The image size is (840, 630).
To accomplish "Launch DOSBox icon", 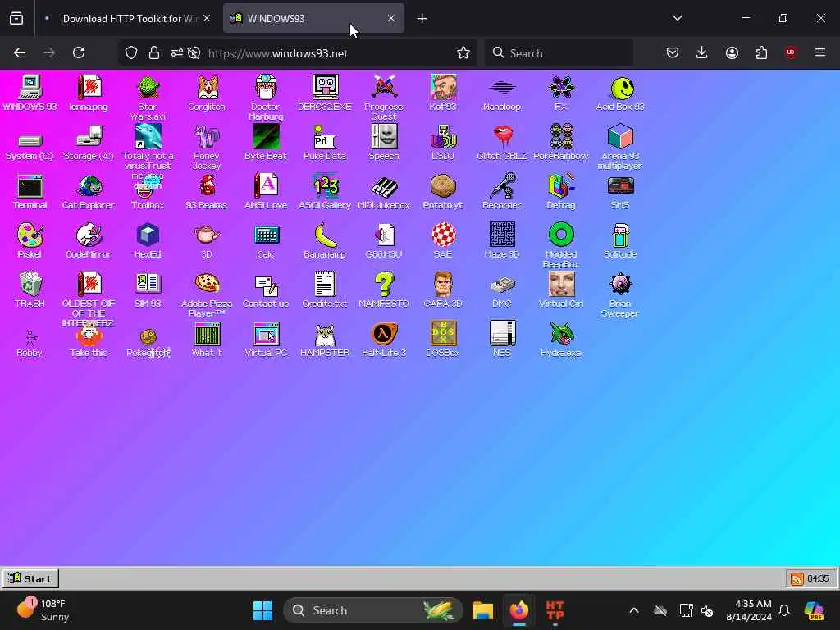I will [443, 334].
